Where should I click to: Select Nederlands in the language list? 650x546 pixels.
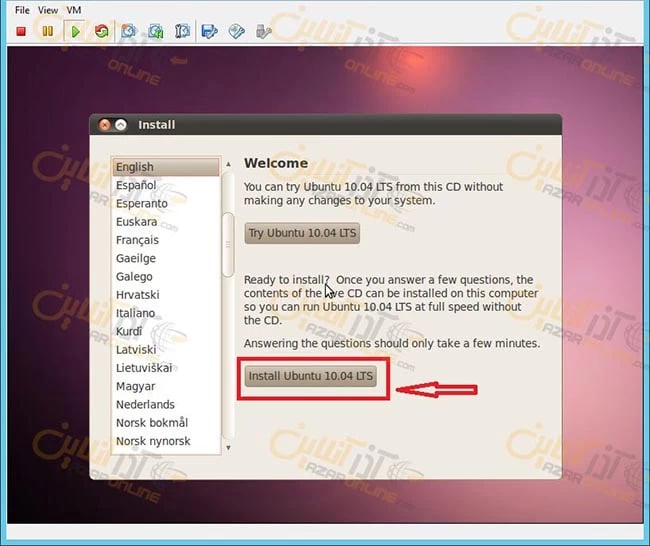pos(166,404)
